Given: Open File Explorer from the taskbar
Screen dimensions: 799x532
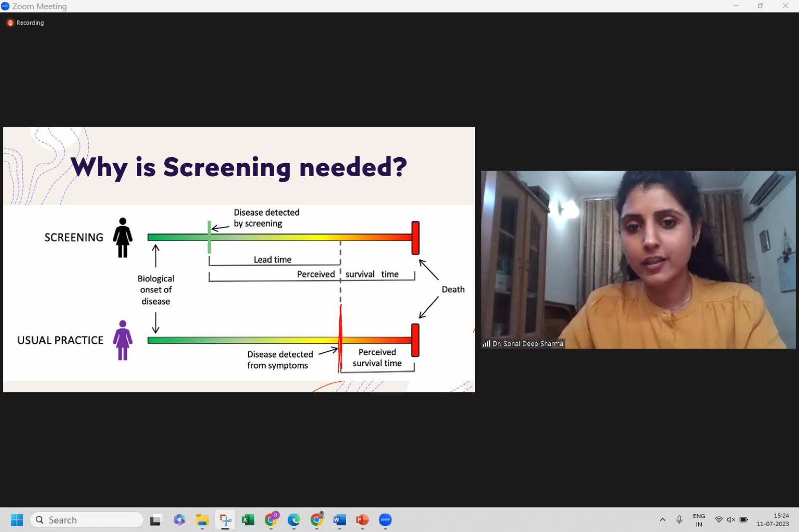Looking at the screenshot, I should pyautogui.click(x=201, y=520).
